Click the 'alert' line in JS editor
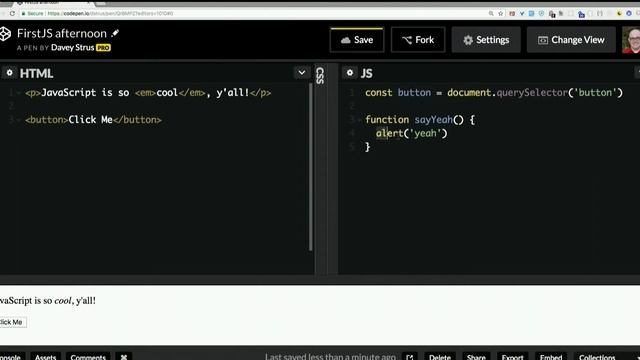 [x=411, y=133]
